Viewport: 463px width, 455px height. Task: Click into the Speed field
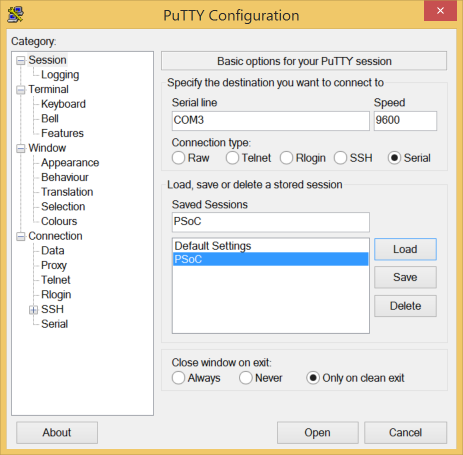click(x=405, y=121)
